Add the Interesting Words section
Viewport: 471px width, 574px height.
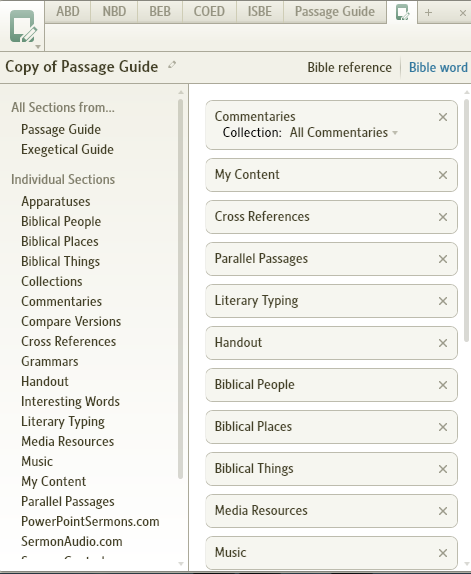click(70, 401)
